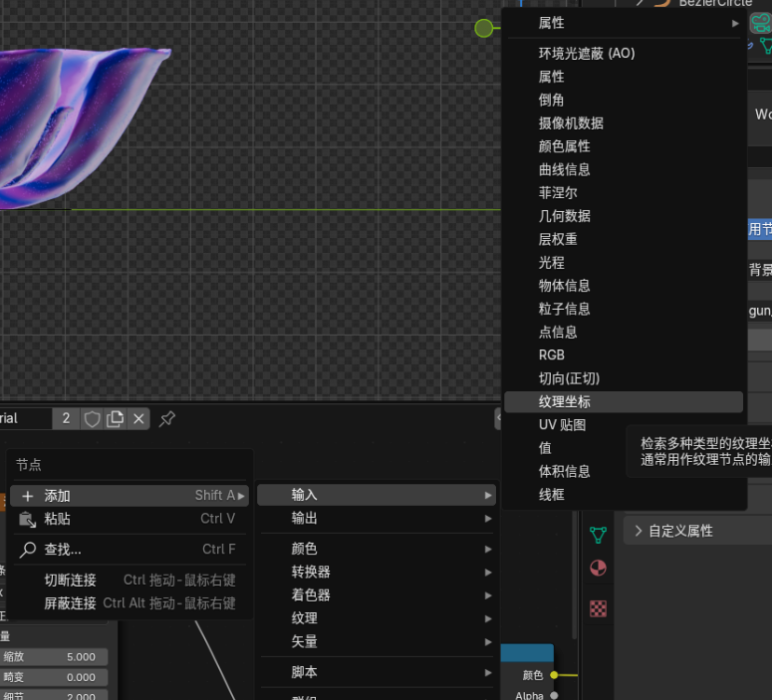Open the 颜色 submenu

pyautogui.click(x=377, y=549)
